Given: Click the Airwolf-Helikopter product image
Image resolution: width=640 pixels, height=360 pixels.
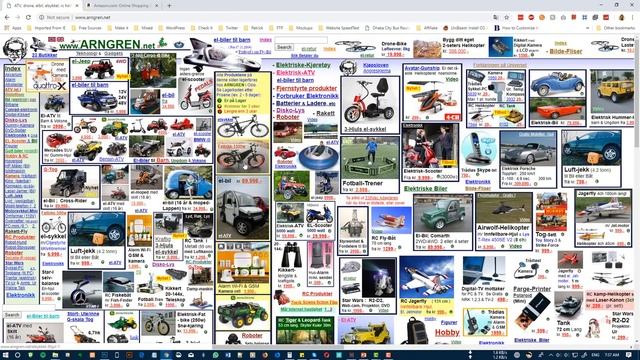Looking at the screenshot, I should [504, 208].
